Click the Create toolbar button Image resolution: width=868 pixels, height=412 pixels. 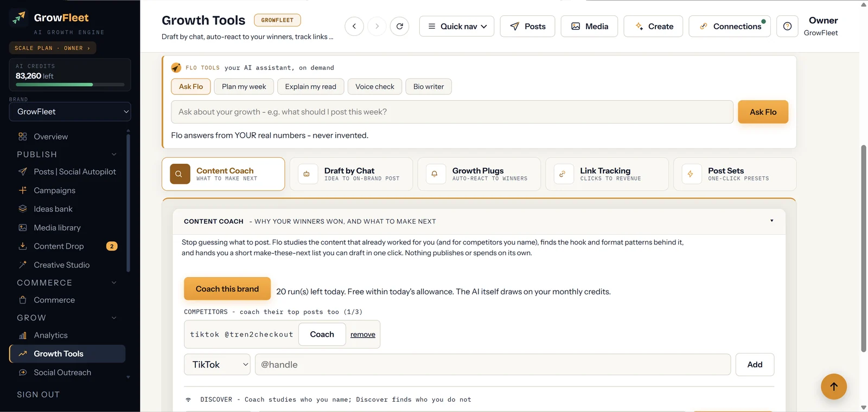coord(653,26)
